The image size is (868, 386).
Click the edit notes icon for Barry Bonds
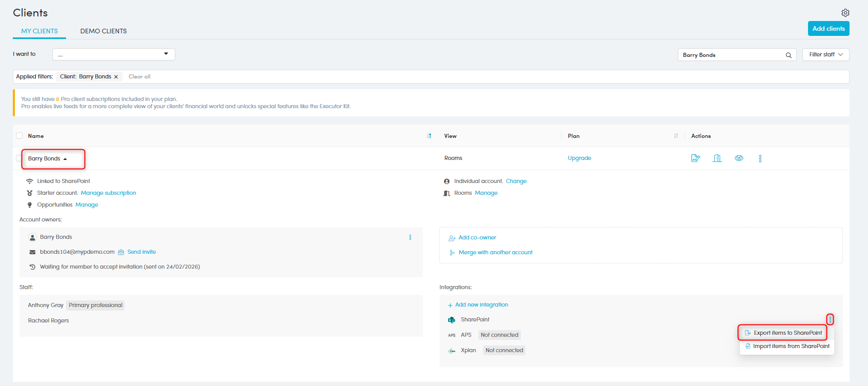pyautogui.click(x=695, y=158)
